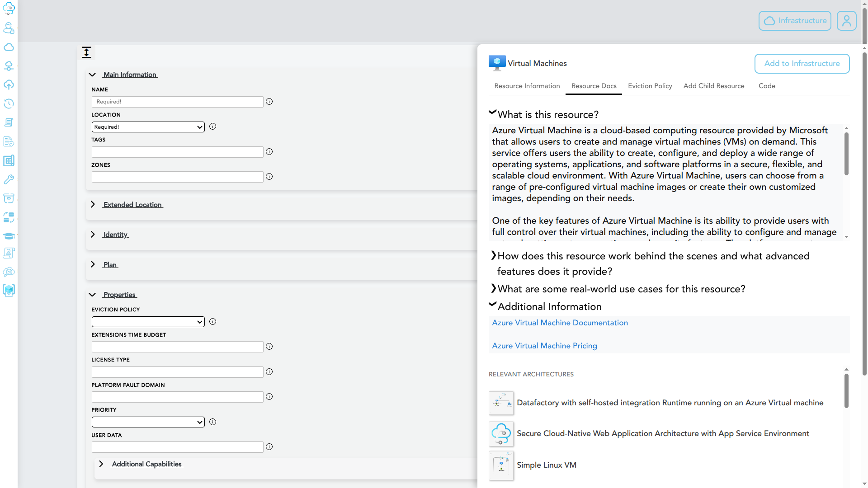The width and height of the screenshot is (868, 488).
Task: Show info for the Name field
Action: click(269, 102)
